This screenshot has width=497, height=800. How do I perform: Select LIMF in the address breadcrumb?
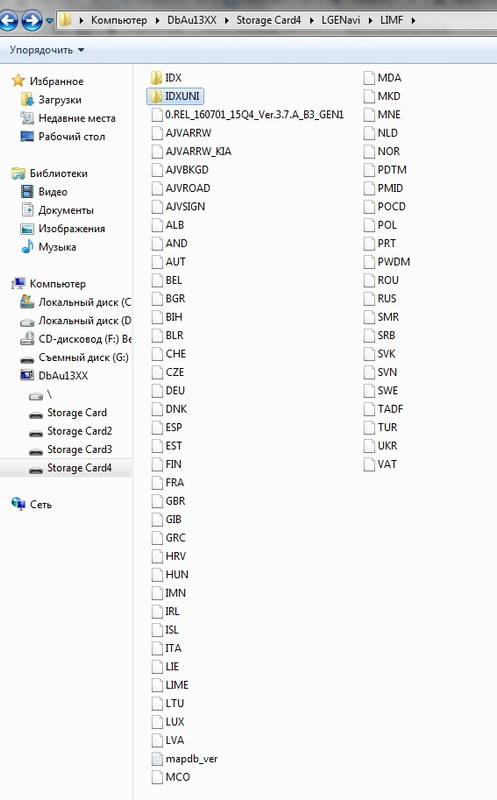tap(391, 20)
